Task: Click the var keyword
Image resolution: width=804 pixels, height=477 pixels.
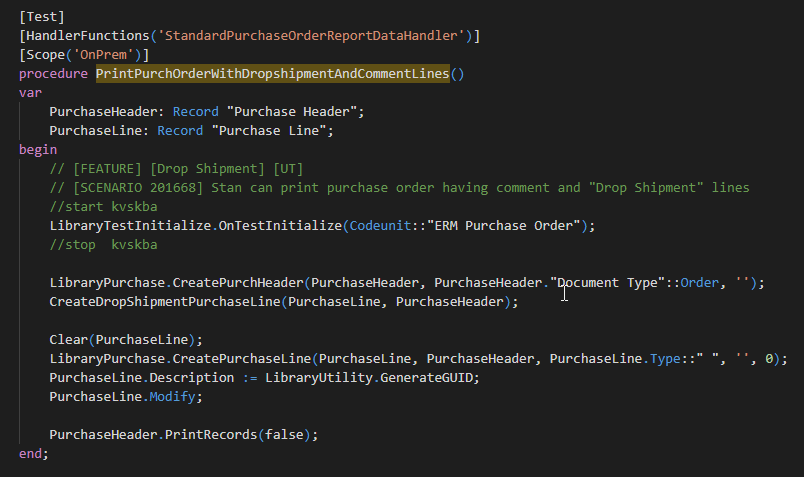Action: (30, 93)
